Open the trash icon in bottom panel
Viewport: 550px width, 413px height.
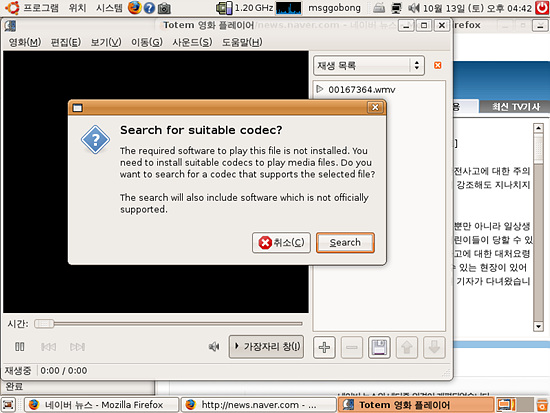542,405
